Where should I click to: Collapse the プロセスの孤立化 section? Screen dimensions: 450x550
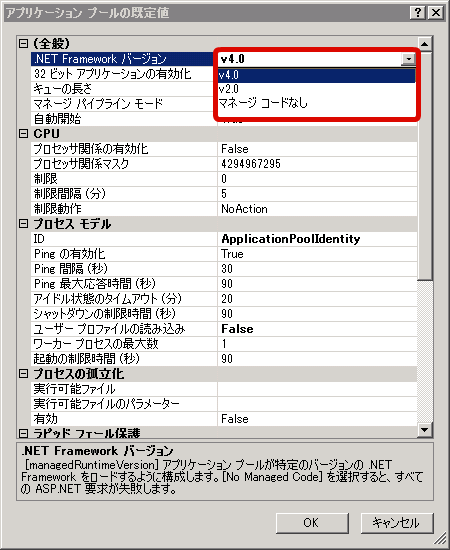[23, 374]
